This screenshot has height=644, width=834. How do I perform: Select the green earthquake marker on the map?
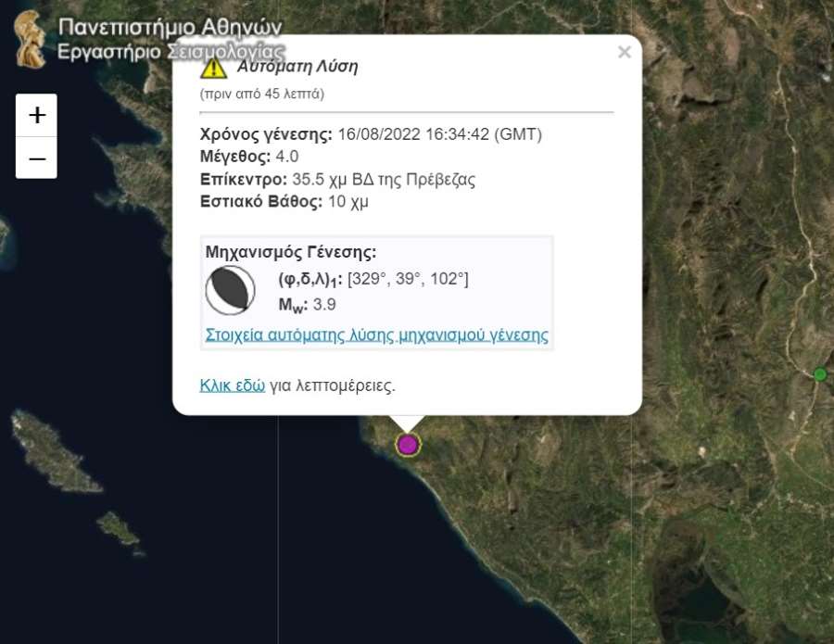coord(819,374)
